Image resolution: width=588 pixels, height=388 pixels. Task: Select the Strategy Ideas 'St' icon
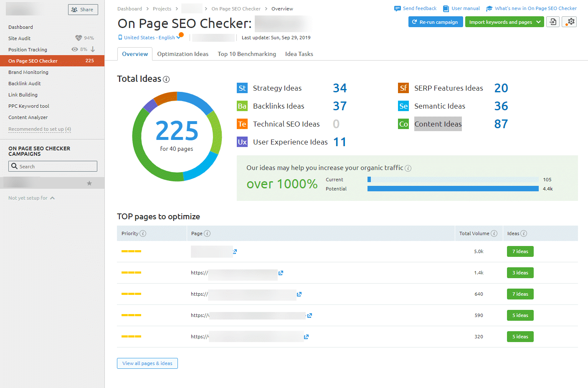tap(242, 88)
